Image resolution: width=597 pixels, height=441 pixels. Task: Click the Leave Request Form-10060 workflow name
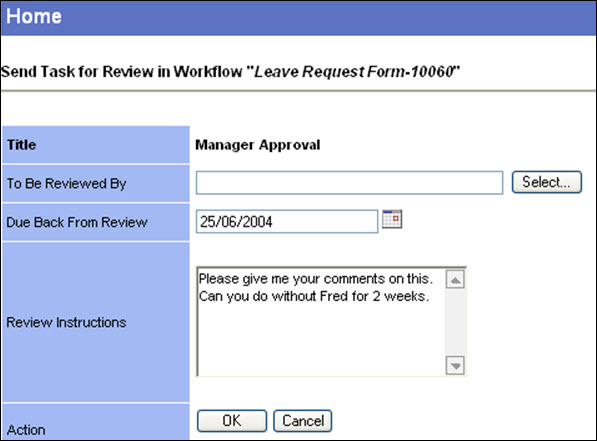[354, 72]
